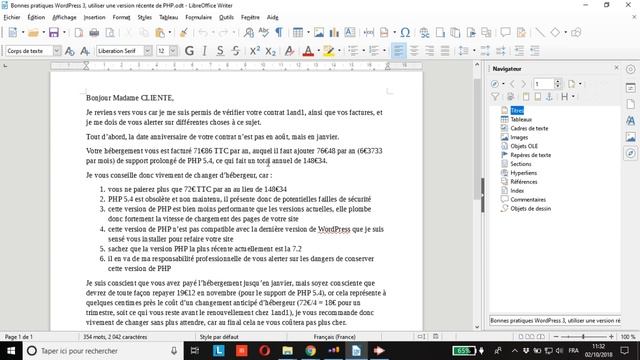Select Commentaires in the Navigator tree
Viewport: 640px width, 360px height.
[x=528, y=200]
